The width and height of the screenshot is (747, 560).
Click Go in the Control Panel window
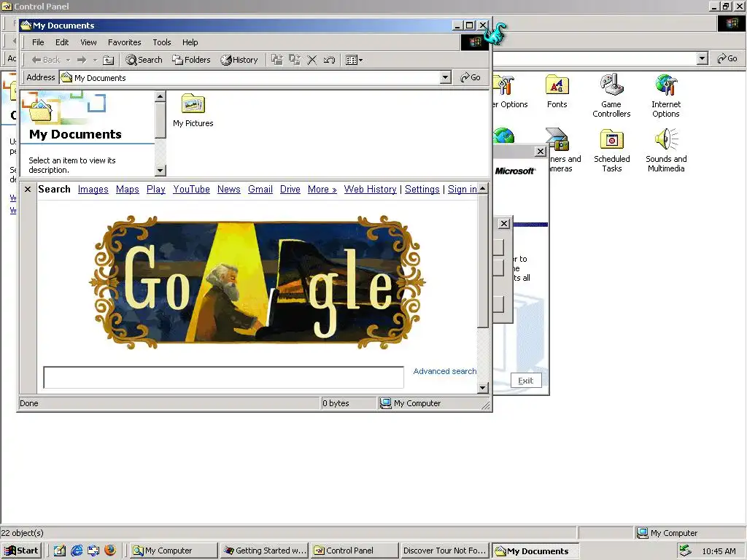pos(727,58)
